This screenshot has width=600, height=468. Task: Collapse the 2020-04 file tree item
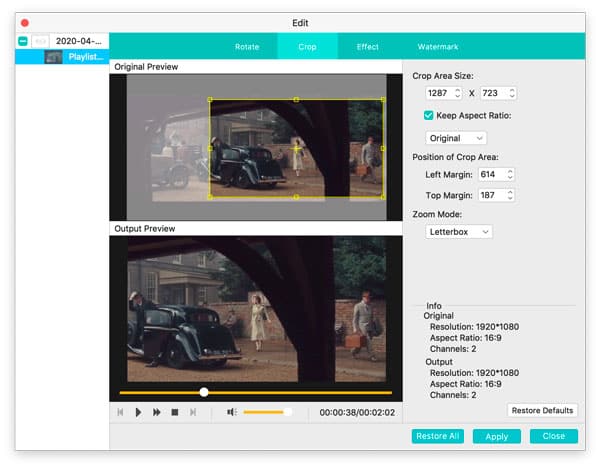click(23, 41)
